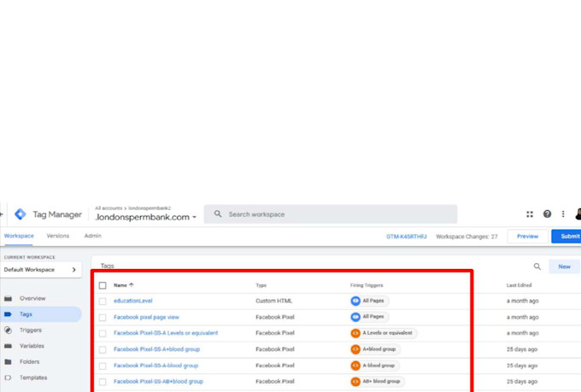Switch to the Admin tab
The height and width of the screenshot is (392, 581).
click(x=92, y=236)
